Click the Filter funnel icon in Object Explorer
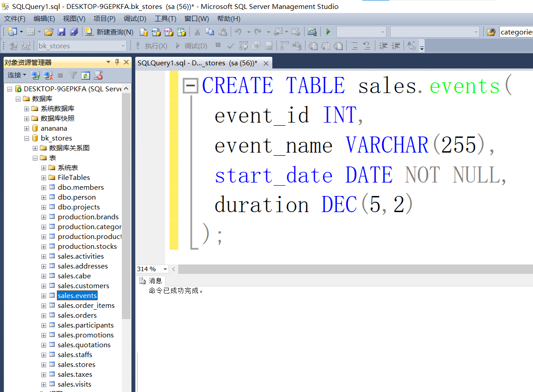The height and width of the screenshot is (392, 533). point(73,76)
